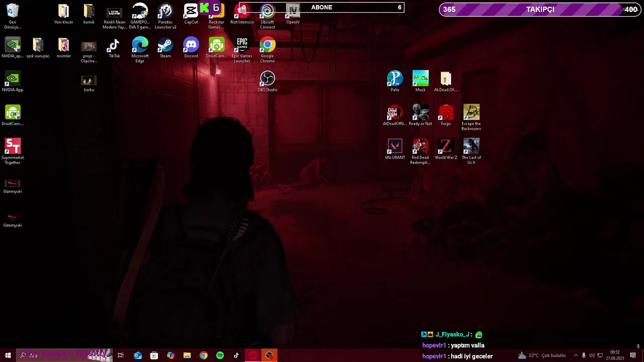Open Epic Games Launcher desktop icon
The width and height of the screenshot is (644, 362).
click(x=242, y=50)
